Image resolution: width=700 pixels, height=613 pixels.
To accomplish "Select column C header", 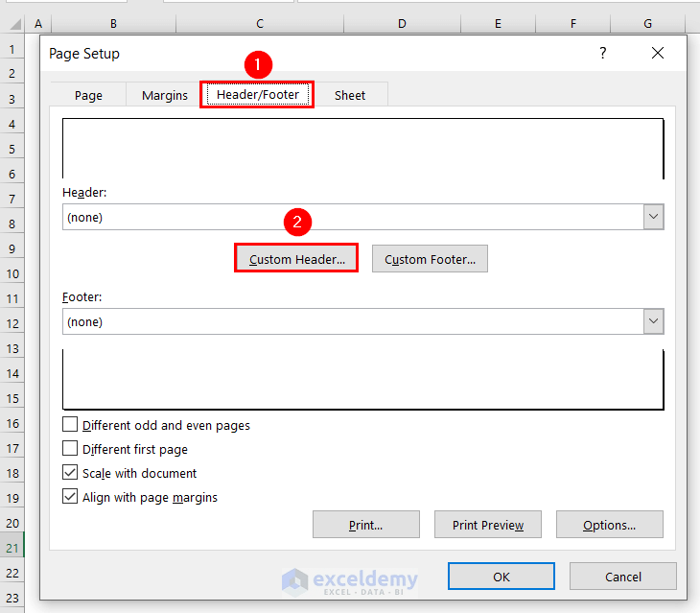I will click(260, 24).
